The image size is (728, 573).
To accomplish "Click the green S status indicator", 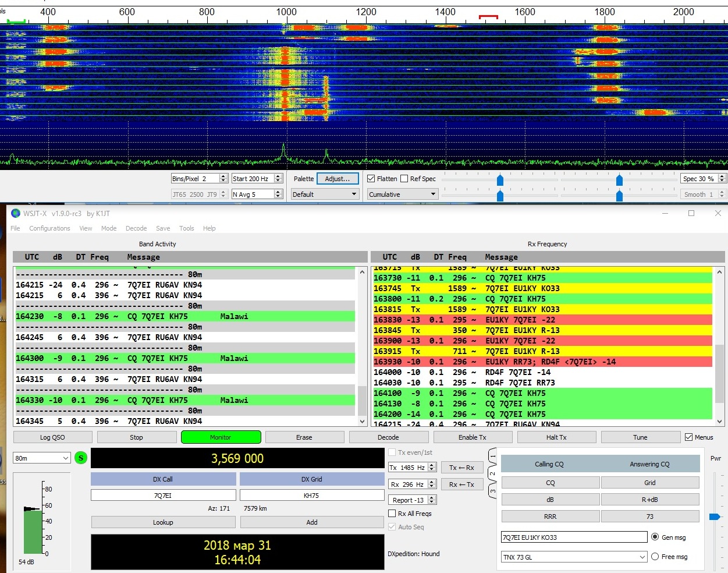I will pos(81,458).
